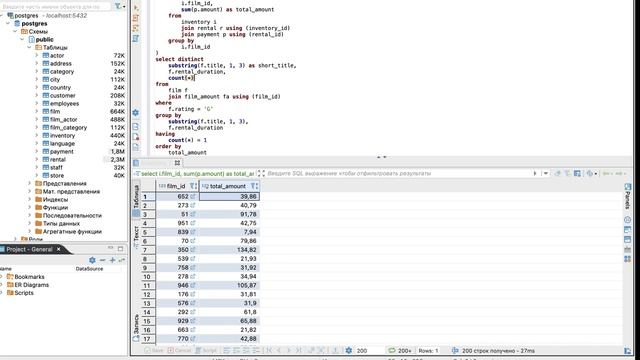Viewport: 640px width, 360px height.
Task: Open the Мат. представления folder
Action: click(x=71, y=191)
